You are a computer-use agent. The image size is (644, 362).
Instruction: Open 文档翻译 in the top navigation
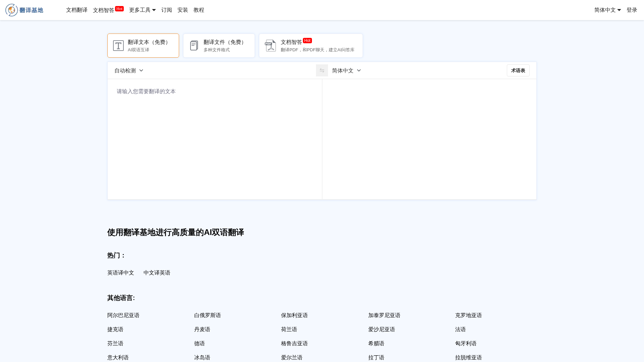click(x=76, y=10)
